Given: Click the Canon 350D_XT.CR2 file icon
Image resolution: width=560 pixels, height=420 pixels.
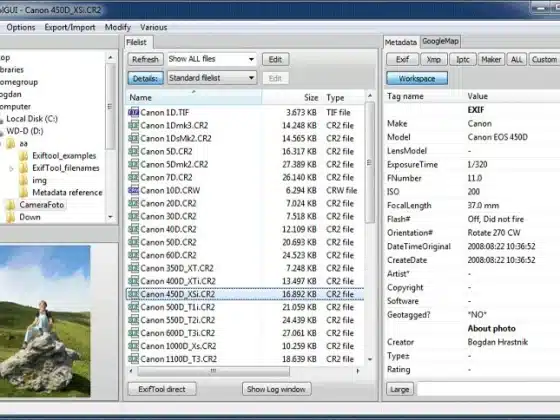Looking at the screenshot, I should tap(133, 268).
